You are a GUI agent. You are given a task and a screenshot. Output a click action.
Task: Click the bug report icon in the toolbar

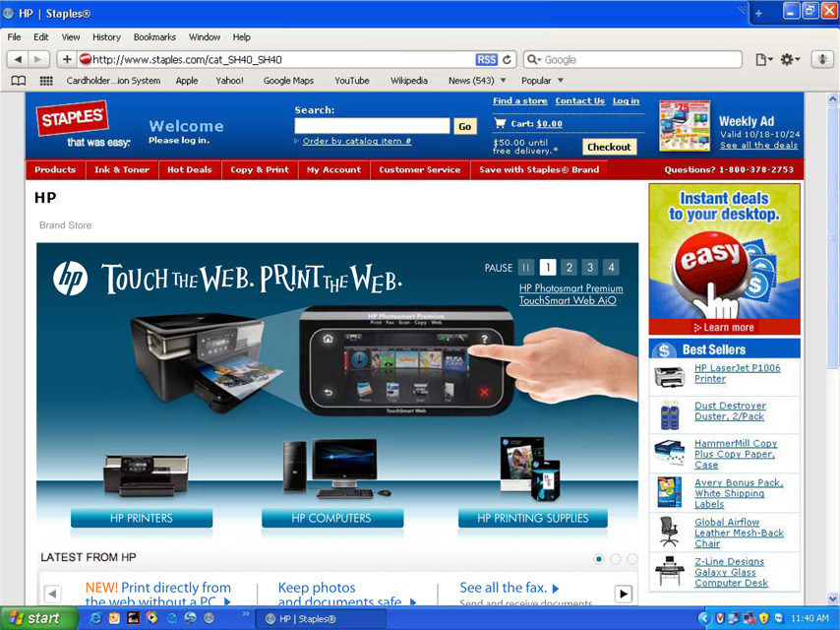pos(822,59)
